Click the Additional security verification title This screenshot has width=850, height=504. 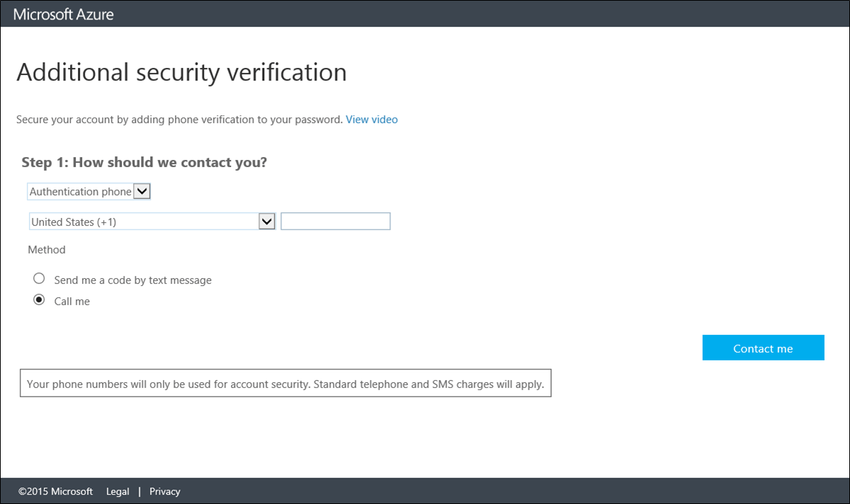pos(181,71)
